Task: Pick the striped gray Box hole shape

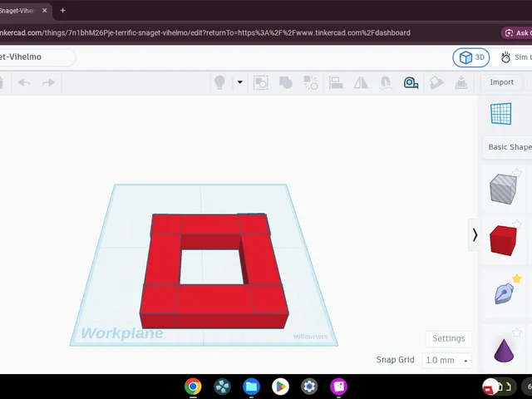Action: pos(503,189)
